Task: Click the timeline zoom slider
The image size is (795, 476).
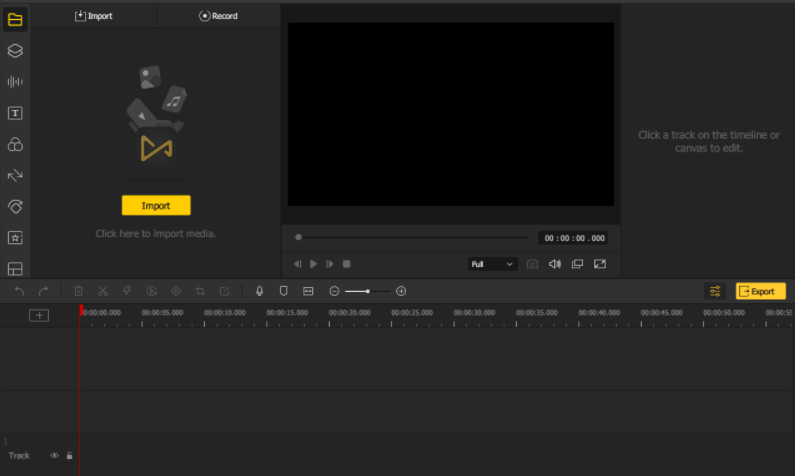Action: tap(368, 291)
